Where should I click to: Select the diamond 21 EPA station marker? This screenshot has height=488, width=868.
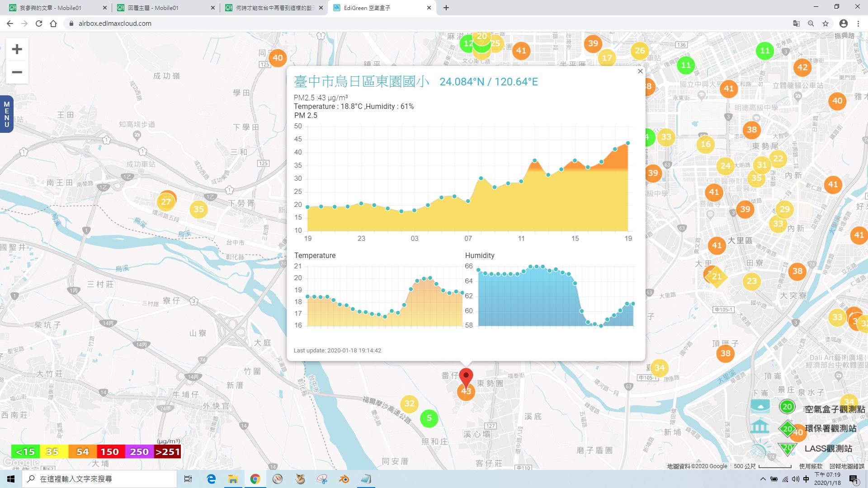[717, 277]
